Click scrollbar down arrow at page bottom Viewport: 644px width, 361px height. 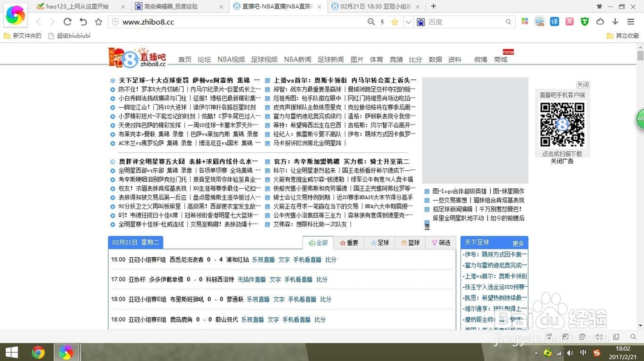[x=640, y=326]
